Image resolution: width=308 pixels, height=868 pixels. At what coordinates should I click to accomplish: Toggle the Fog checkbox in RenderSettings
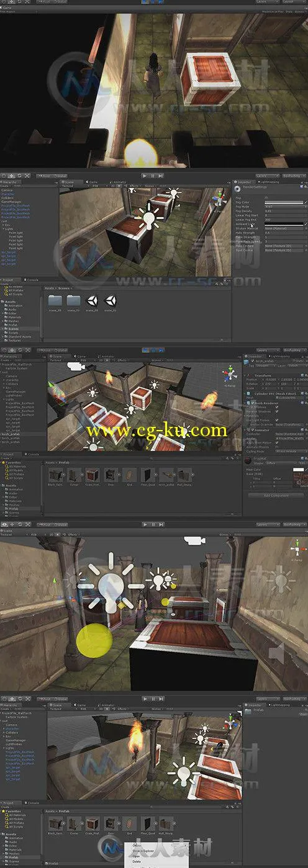(267, 197)
